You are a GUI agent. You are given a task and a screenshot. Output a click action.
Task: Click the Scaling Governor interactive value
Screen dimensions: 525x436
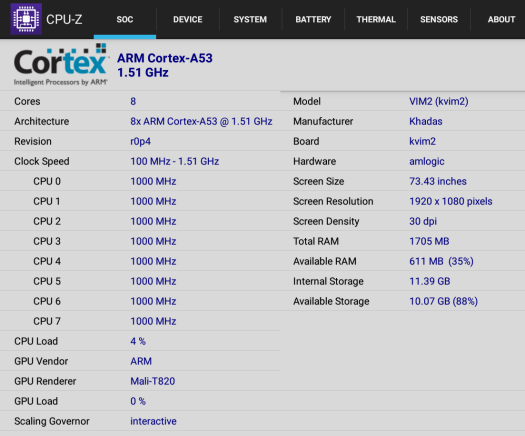click(x=153, y=421)
